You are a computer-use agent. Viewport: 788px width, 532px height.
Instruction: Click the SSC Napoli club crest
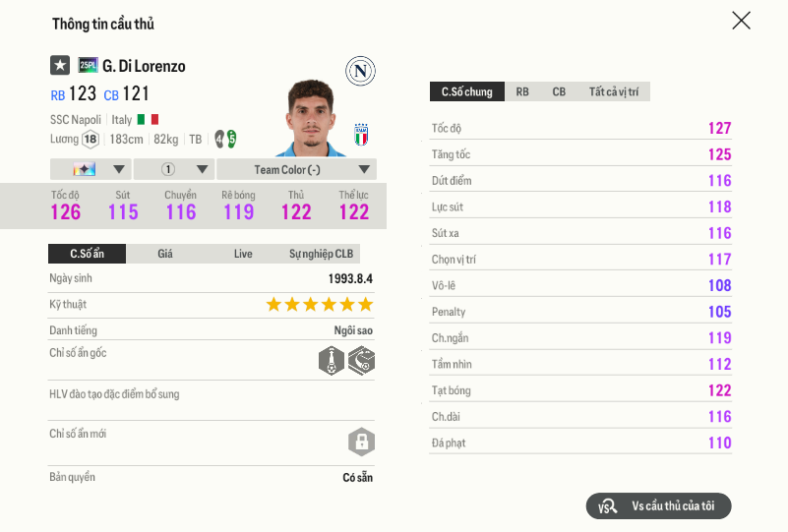[x=361, y=71]
